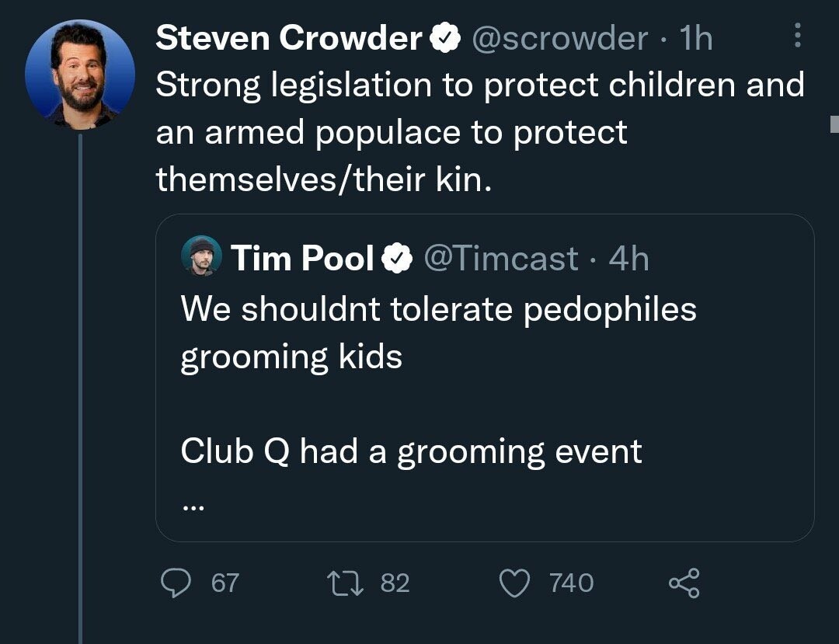Screen dimensions: 839x644
Task: Like the tweet with the heart icon
Action: (x=514, y=583)
